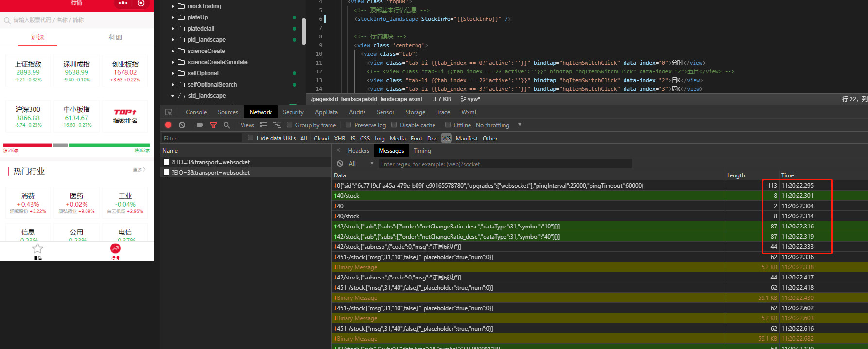Switch to the Console tab

196,112
